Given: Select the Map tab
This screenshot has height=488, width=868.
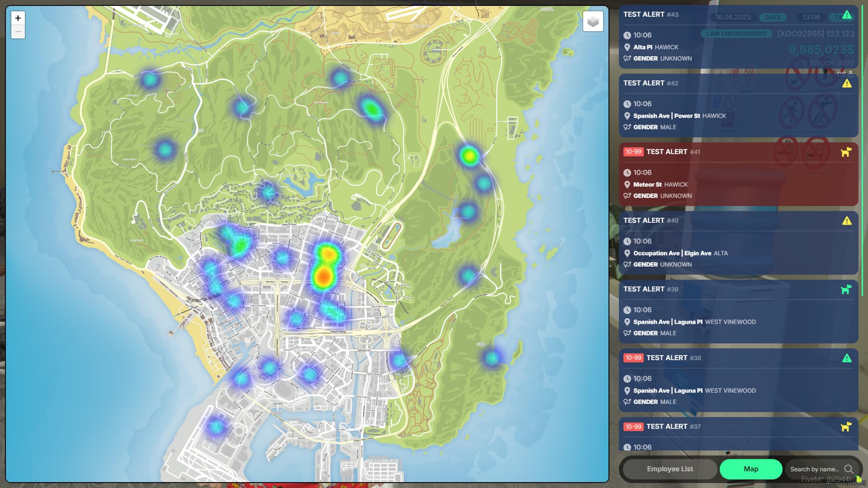Looking at the screenshot, I should pyautogui.click(x=751, y=469).
